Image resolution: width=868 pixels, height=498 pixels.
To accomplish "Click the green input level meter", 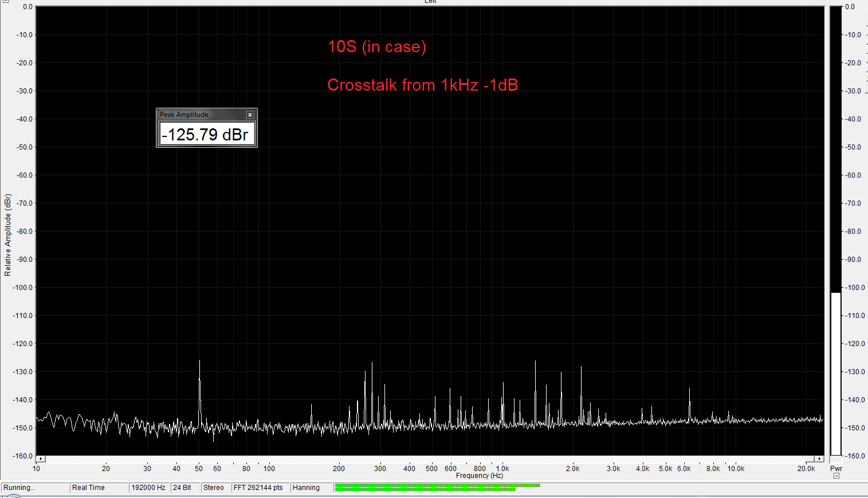I will pyautogui.click(x=437, y=487).
